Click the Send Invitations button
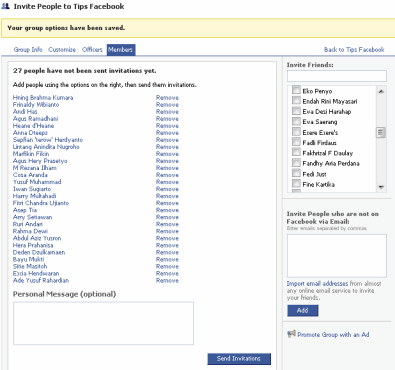 (239, 359)
